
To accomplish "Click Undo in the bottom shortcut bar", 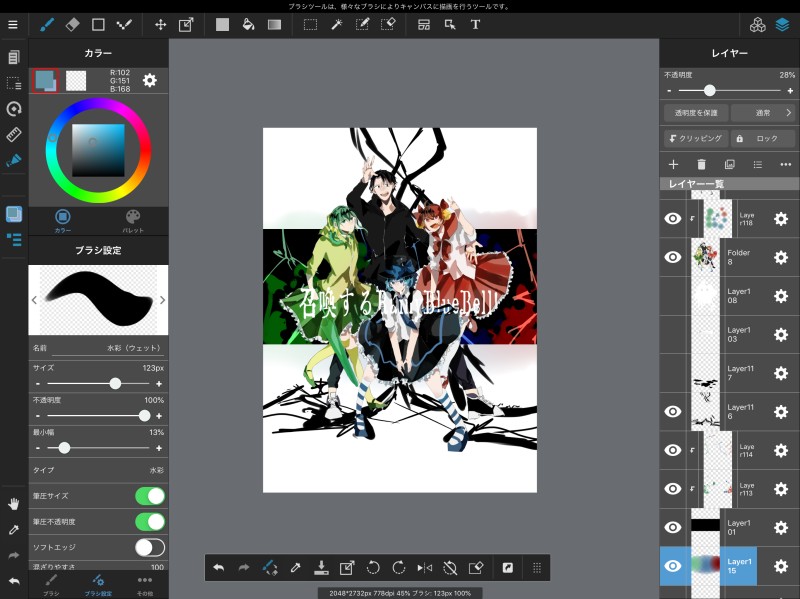I will point(218,567).
